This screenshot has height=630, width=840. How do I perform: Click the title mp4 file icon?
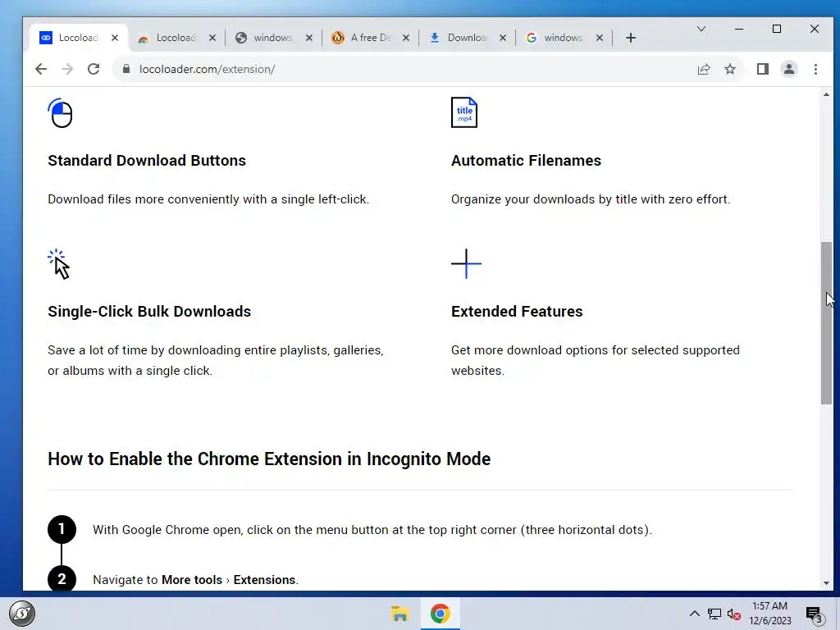(x=464, y=112)
